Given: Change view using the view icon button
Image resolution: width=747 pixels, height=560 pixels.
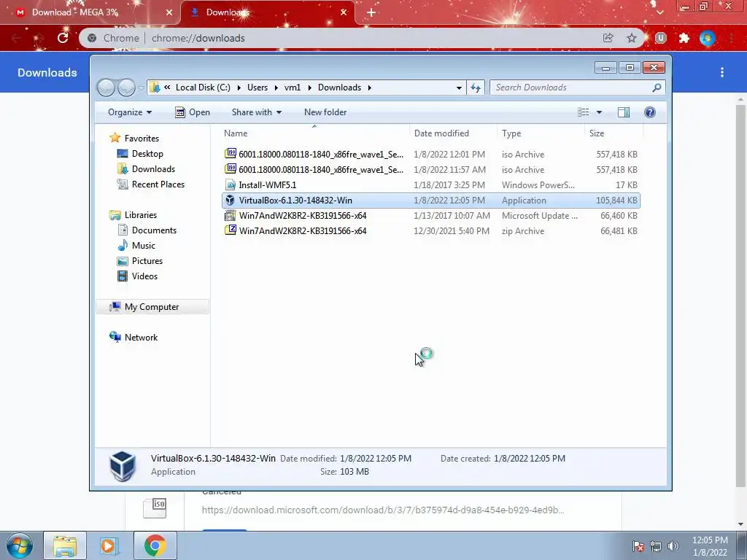Looking at the screenshot, I should [584, 112].
